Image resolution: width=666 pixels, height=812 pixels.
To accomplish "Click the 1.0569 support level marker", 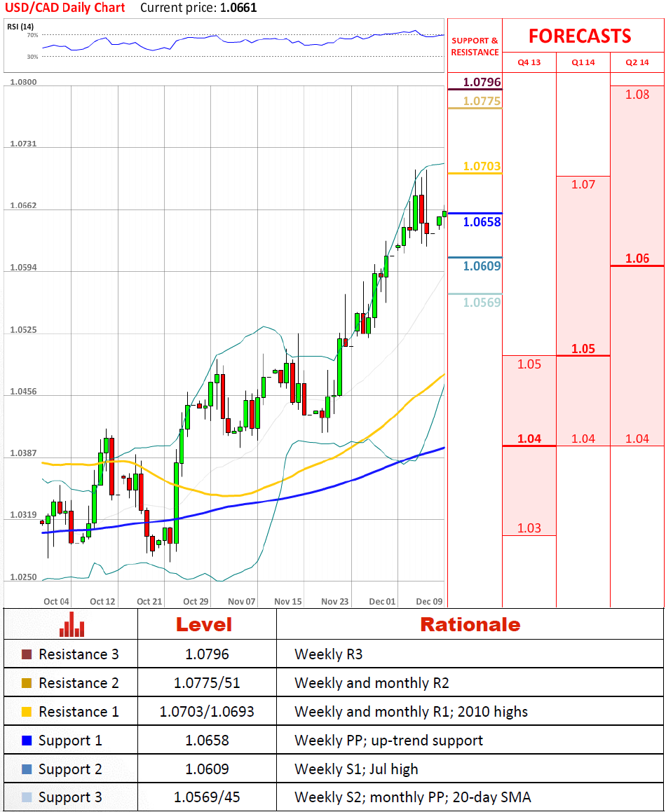I will coord(482,302).
